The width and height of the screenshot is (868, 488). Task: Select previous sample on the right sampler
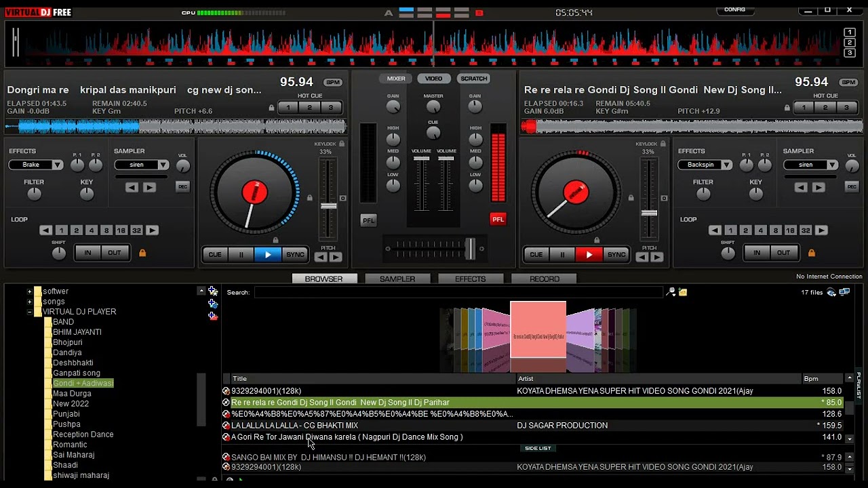tap(801, 187)
